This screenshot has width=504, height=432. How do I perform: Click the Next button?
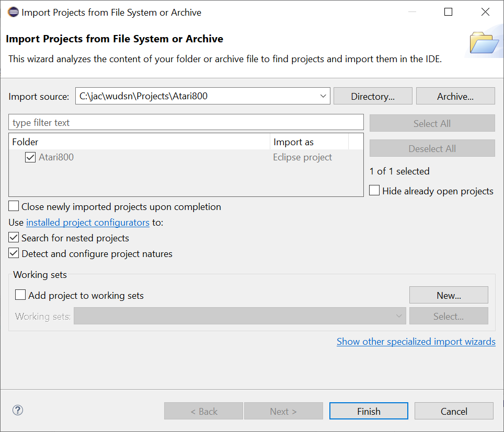283,411
